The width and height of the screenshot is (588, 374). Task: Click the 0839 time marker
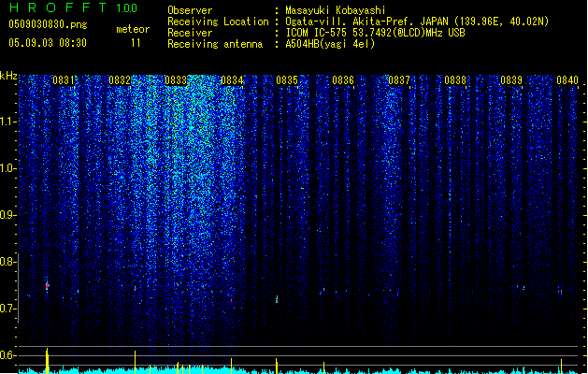pos(511,80)
